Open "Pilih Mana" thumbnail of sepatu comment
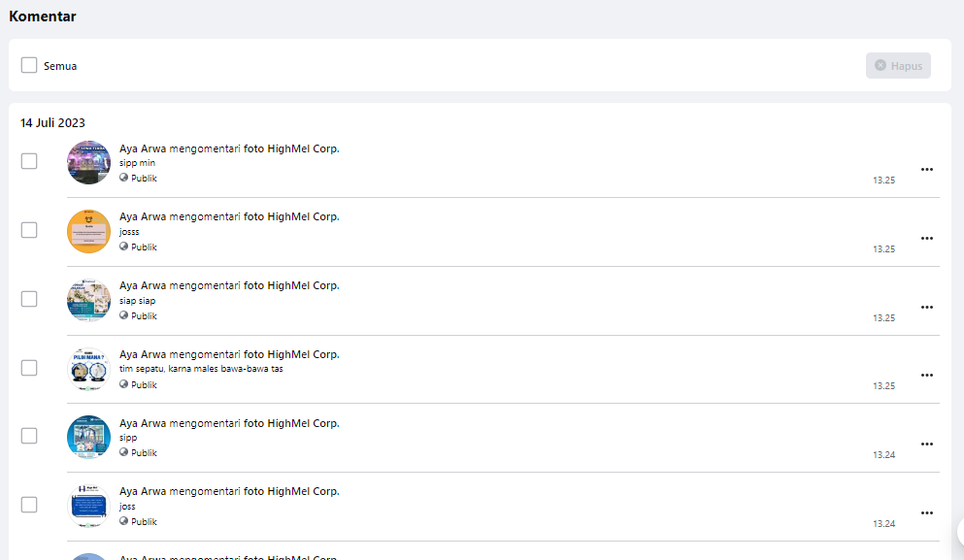This screenshot has height=560, width=964. point(88,369)
